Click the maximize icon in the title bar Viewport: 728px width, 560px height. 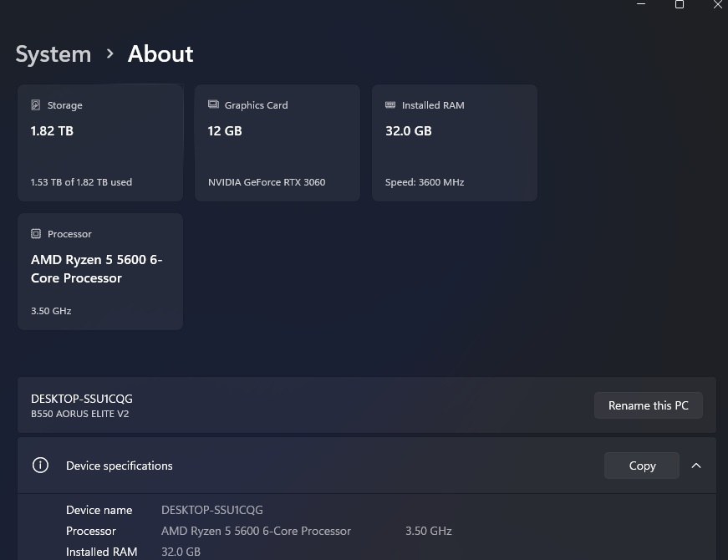click(679, 5)
